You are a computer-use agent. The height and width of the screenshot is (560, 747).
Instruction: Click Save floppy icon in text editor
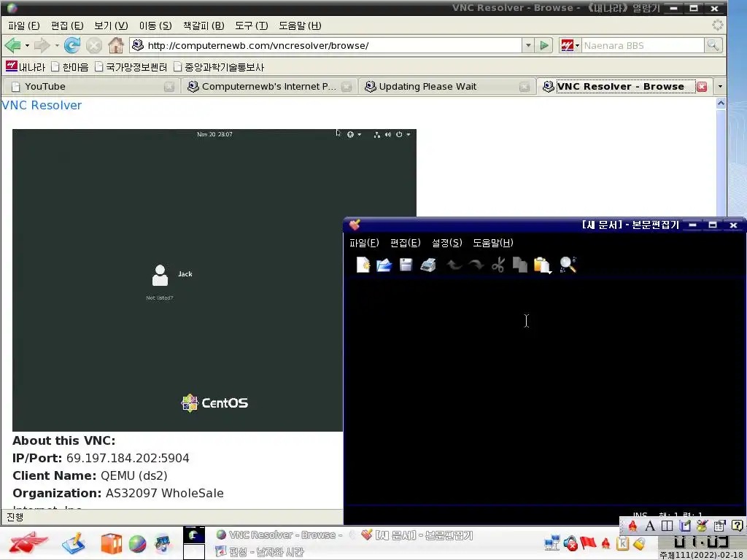(406, 265)
